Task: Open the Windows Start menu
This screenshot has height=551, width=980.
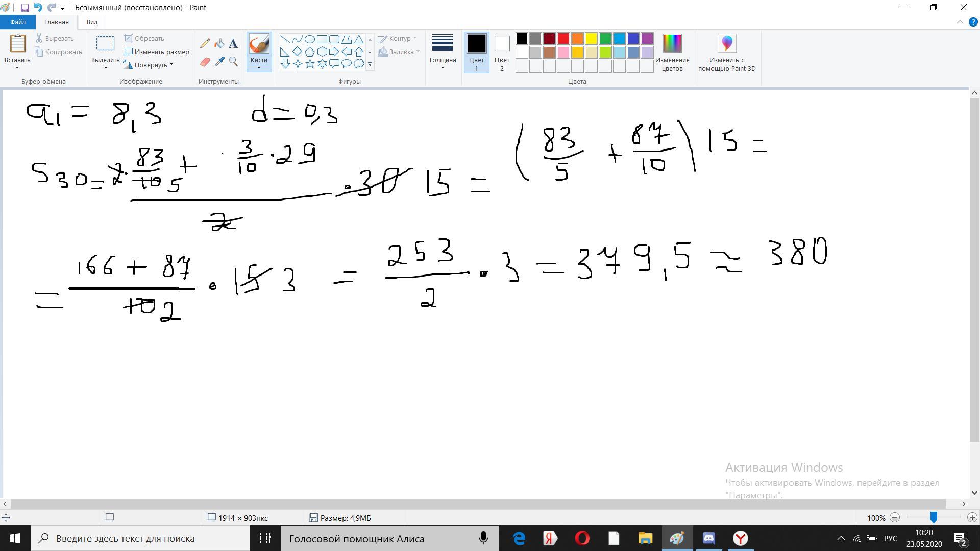Action: (15, 538)
